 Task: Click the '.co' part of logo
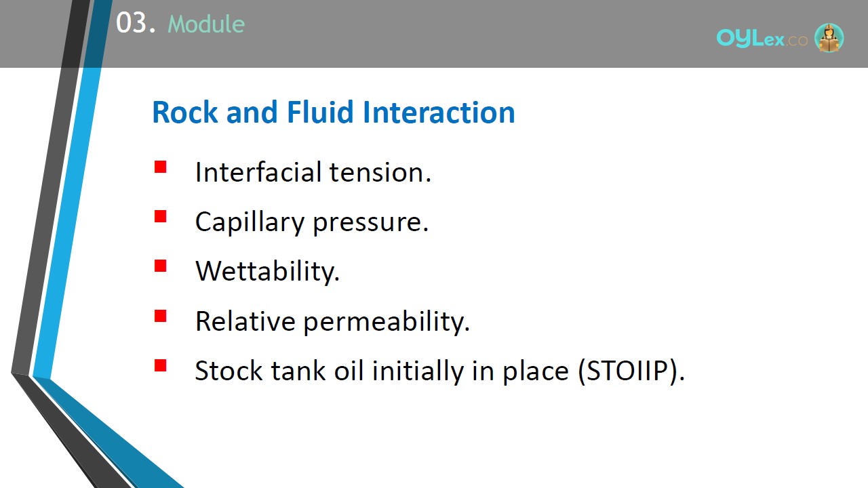click(797, 40)
